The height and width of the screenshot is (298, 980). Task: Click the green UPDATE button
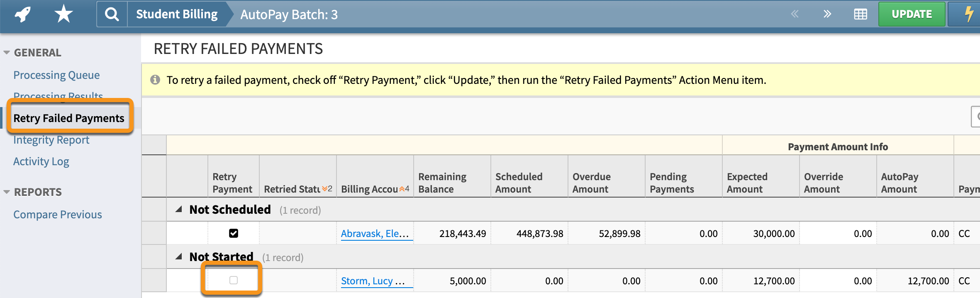click(912, 13)
